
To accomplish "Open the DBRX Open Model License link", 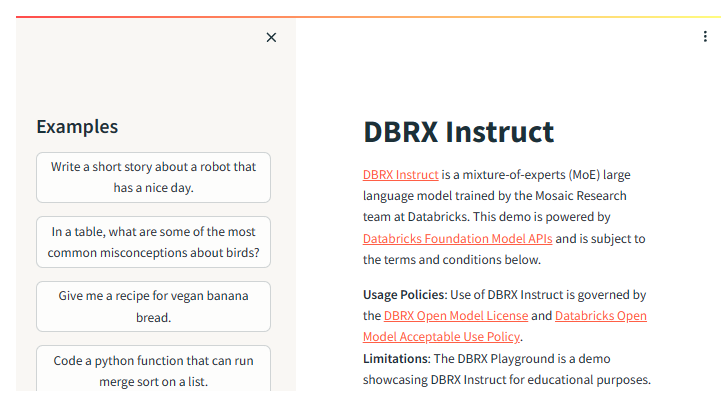I will pyautogui.click(x=456, y=315).
